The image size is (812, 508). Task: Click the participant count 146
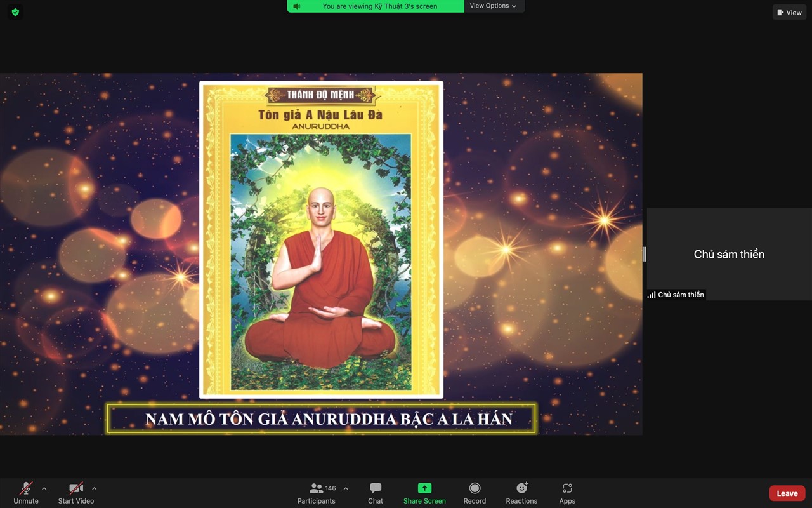[x=331, y=488]
